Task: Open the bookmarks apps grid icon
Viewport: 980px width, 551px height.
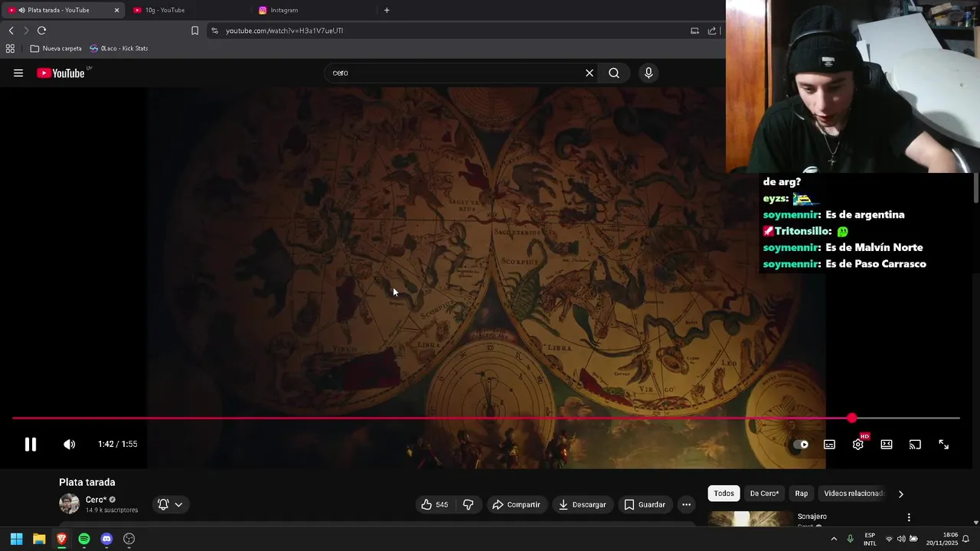Action: (10, 48)
